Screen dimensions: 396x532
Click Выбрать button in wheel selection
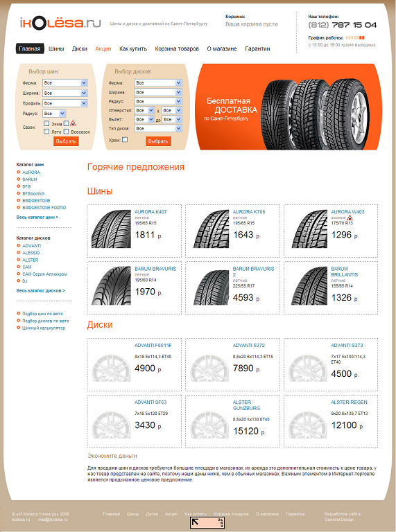[x=158, y=141]
